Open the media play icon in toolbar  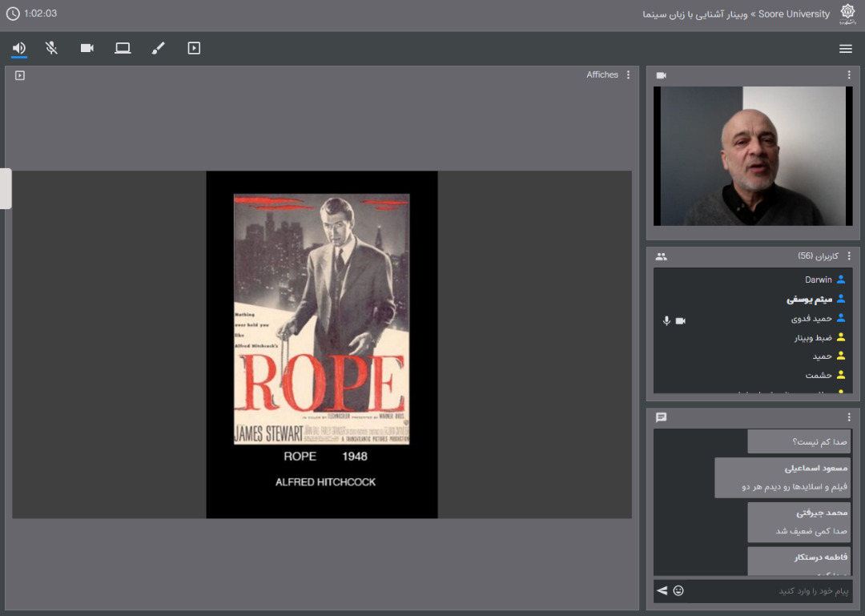click(x=194, y=48)
